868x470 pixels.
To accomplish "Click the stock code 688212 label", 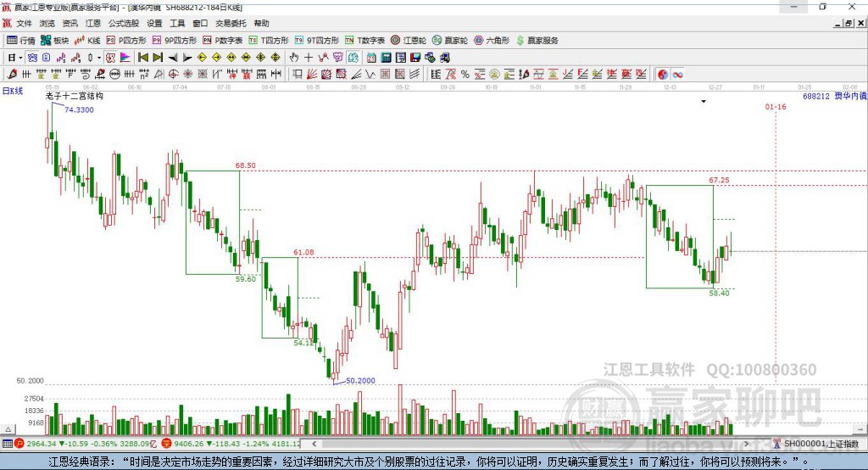I will [x=816, y=96].
